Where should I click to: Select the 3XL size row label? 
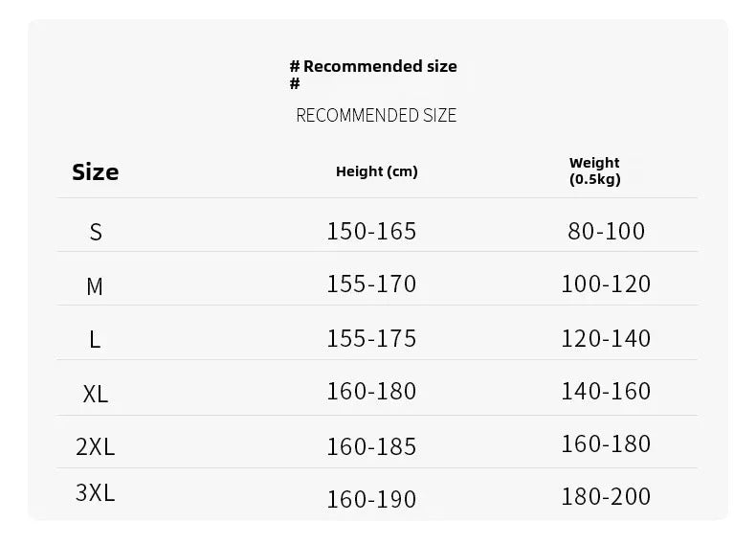[95, 493]
